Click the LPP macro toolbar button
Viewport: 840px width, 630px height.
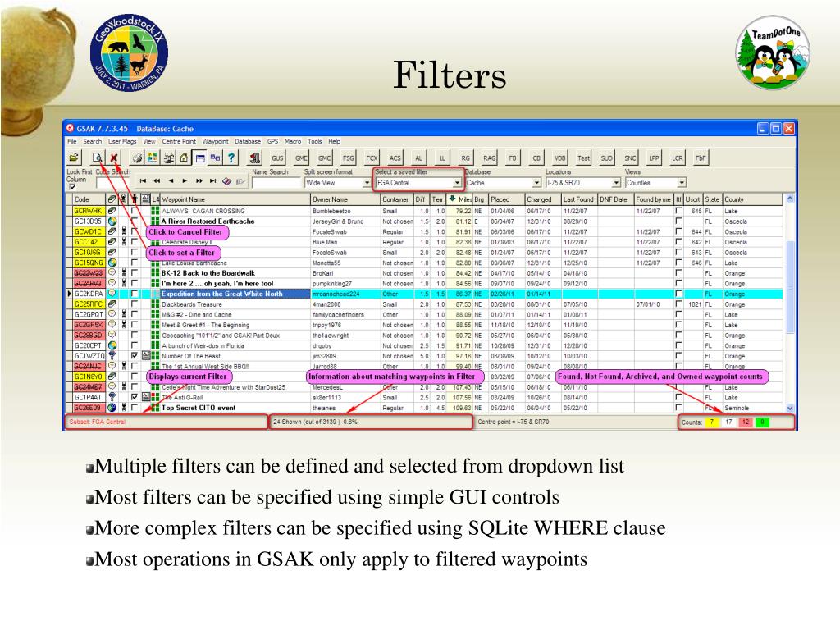tap(654, 158)
